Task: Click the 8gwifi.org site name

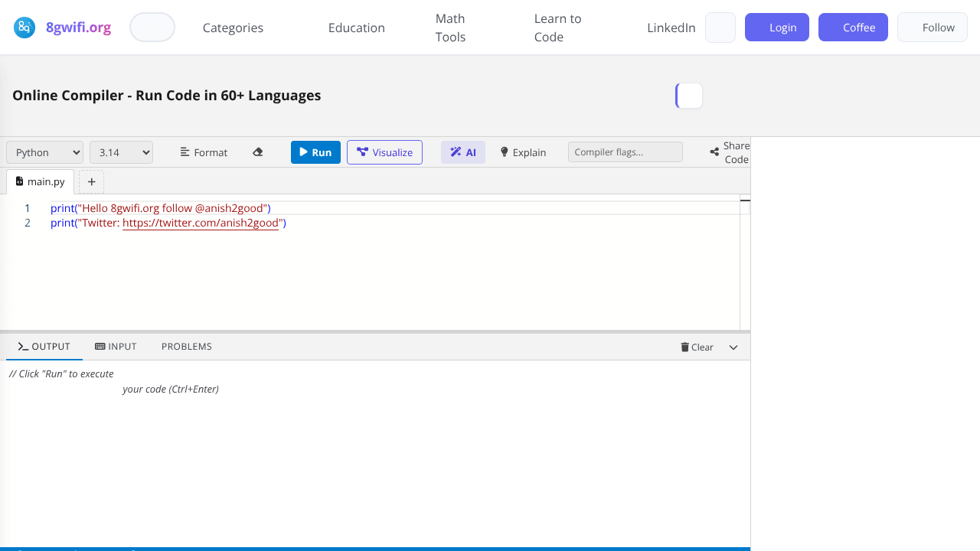Action: click(x=78, y=28)
